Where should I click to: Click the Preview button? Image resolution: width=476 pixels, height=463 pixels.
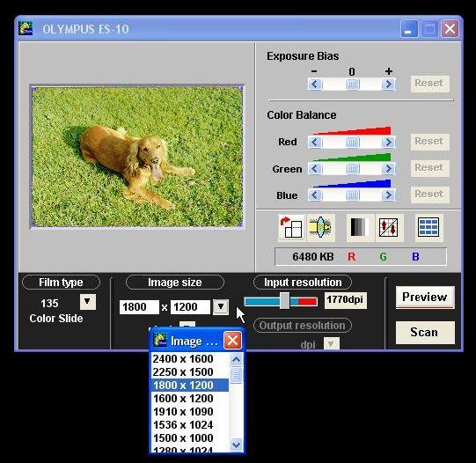pyautogui.click(x=425, y=297)
